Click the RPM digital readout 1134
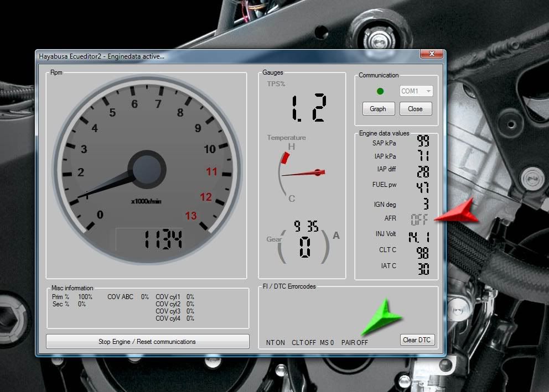Image resolution: width=549 pixels, height=392 pixels. click(163, 239)
